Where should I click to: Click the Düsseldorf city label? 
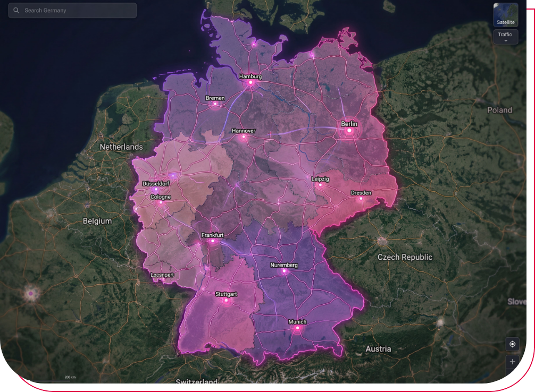[x=156, y=183]
